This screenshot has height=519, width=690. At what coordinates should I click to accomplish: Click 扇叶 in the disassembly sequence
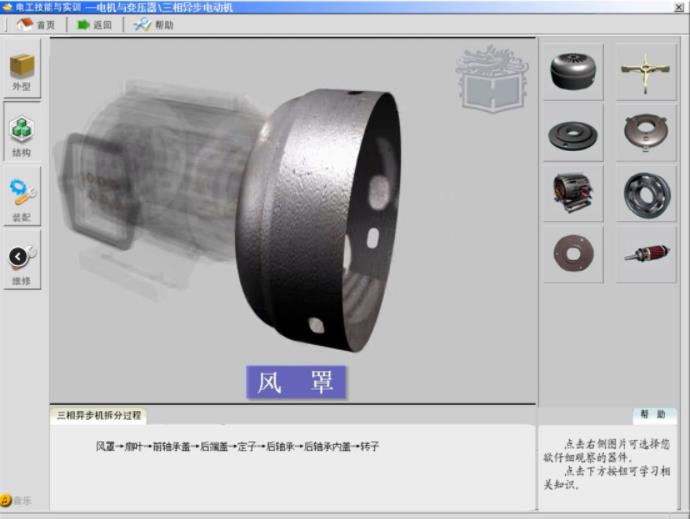coord(133,447)
